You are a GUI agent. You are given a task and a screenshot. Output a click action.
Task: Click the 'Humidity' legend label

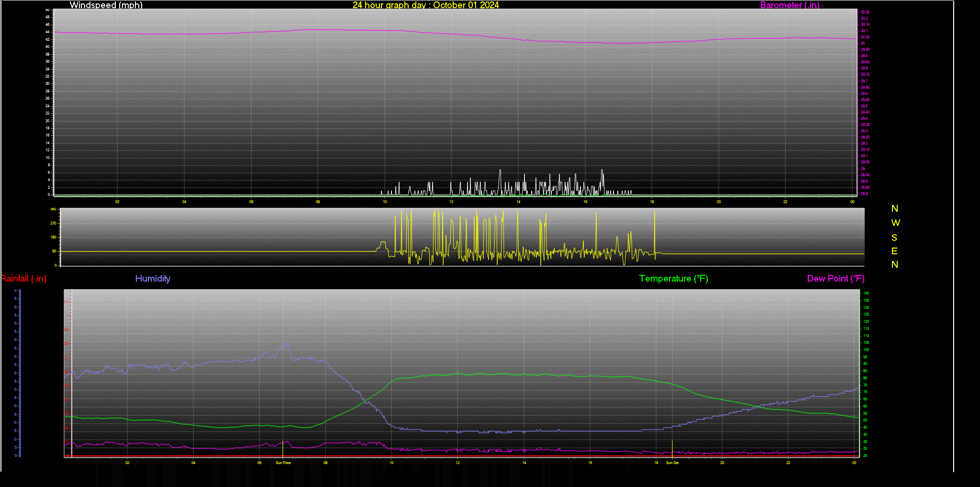click(153, 278)
